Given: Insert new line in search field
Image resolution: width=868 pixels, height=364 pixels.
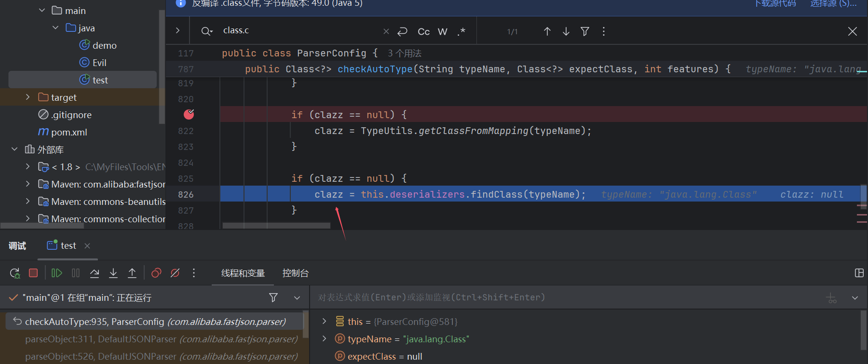Looking at the screenshot, I should (x=402, y=31).
